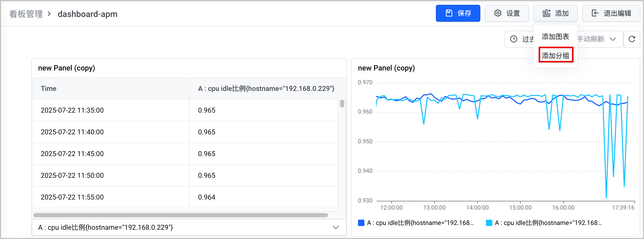Select the 2025-07-22 11:45:00 row
The height and width of the screenshot is (239, 644).
pos(185,154)
